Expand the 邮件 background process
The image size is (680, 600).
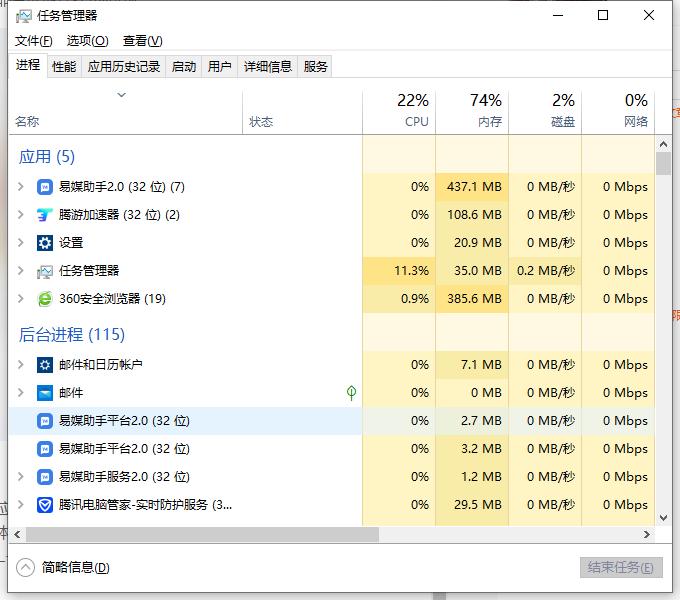[x=20, y=393]
